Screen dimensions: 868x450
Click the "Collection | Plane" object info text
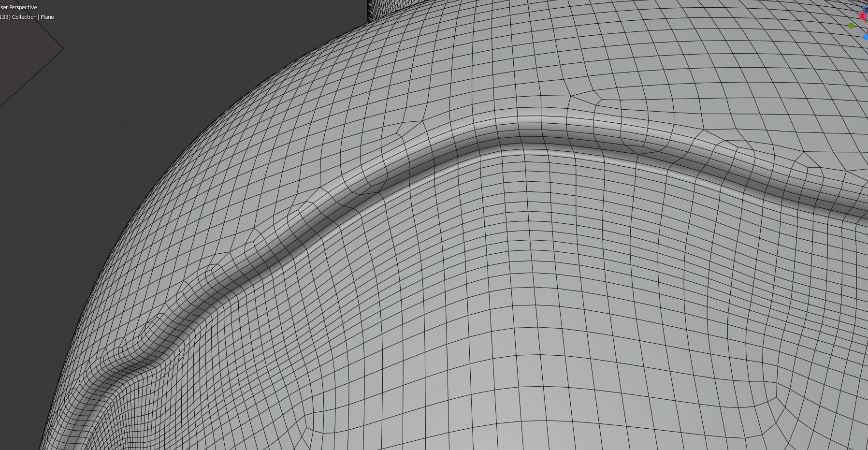[x=33, y=17]
